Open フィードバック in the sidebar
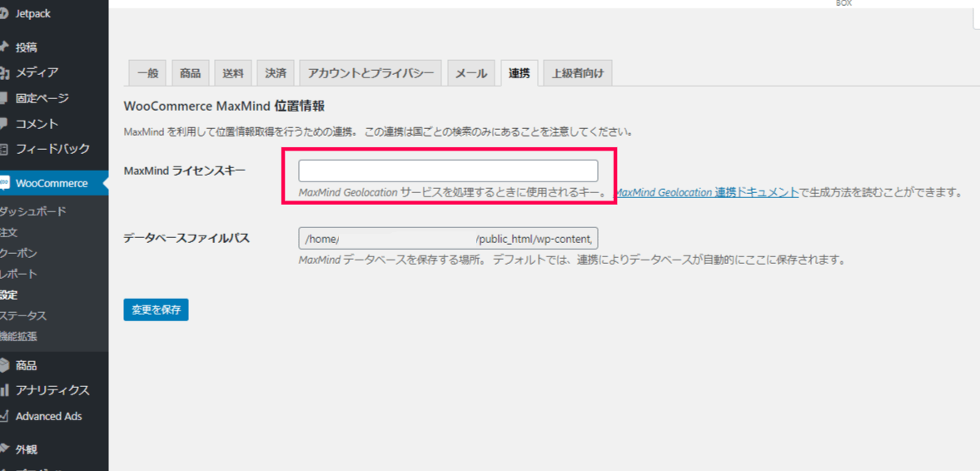Image resolution: width=980 pixels, height=471 pixels. [54, 149]
